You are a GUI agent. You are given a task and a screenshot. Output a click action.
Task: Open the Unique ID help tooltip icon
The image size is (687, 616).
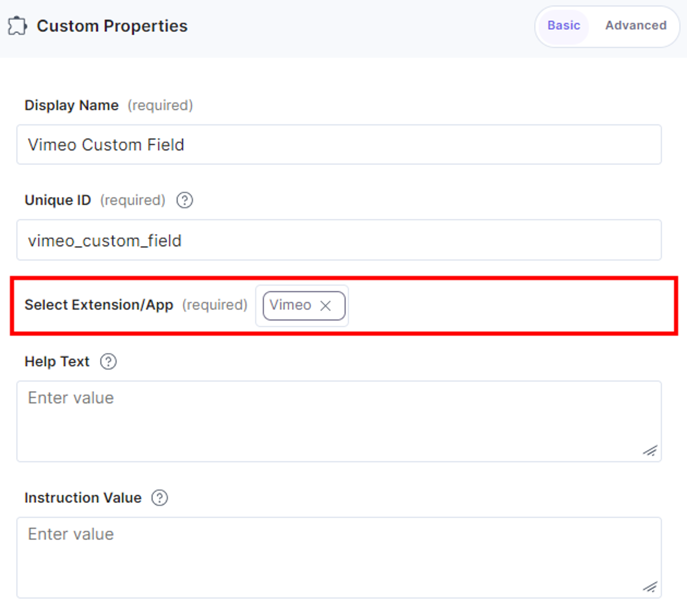[184, 200]
